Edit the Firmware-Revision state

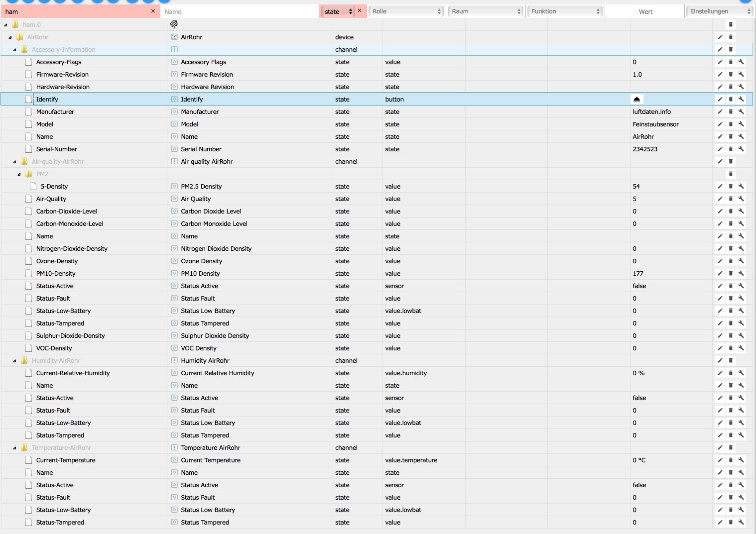[720, 74]
